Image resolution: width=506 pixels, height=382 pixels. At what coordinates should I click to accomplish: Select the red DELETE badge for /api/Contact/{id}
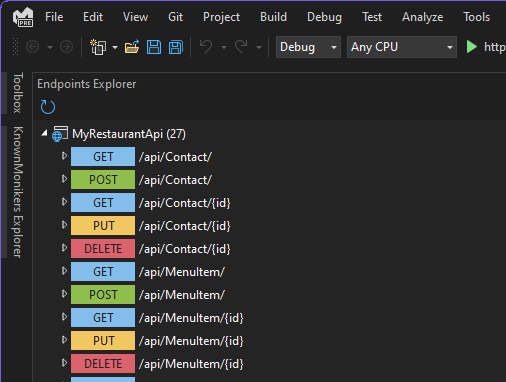[103, 249]
